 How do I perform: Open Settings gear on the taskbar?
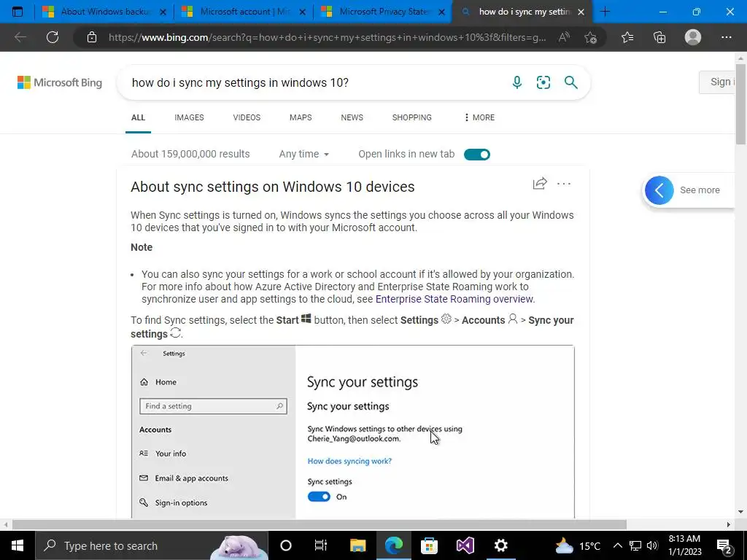tap(500, 545)
